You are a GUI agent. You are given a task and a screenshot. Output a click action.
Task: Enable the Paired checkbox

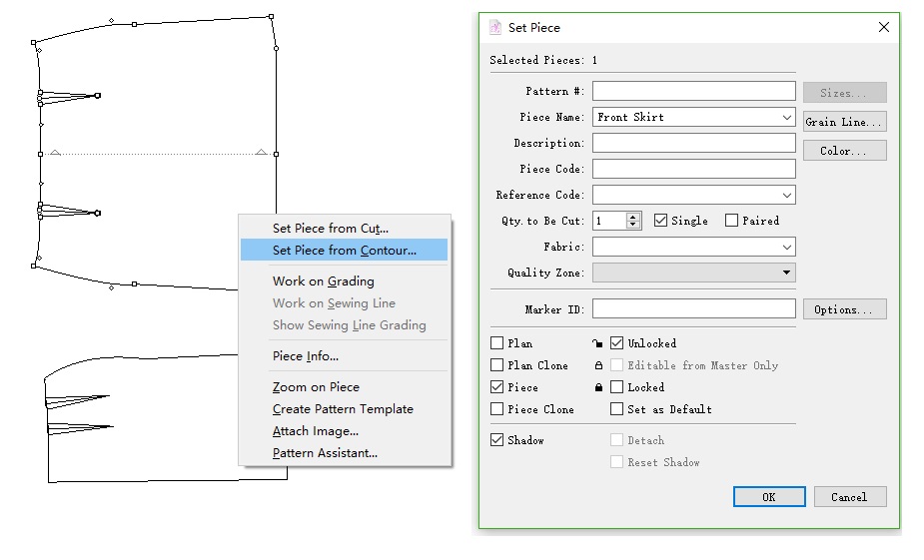pos(732,221)
